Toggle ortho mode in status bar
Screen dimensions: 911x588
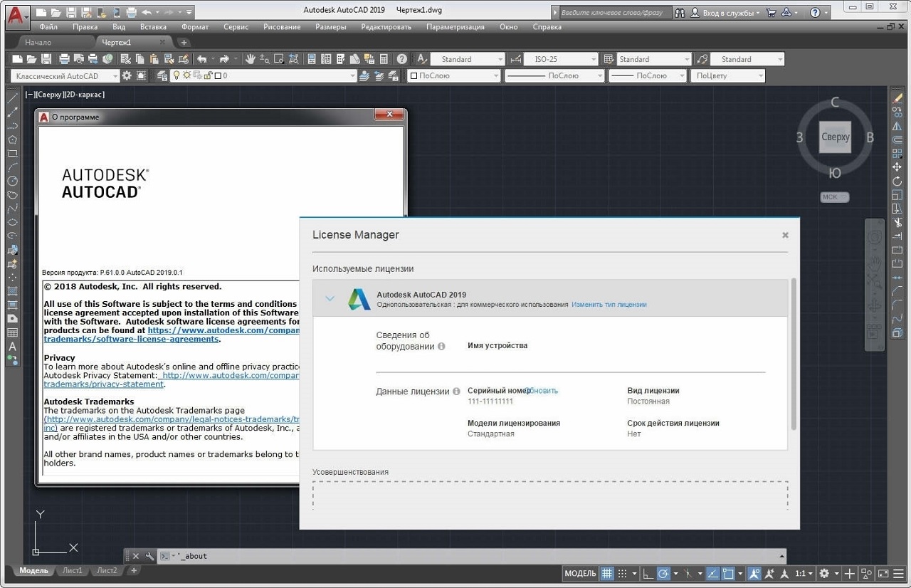[x=647, y=573]
